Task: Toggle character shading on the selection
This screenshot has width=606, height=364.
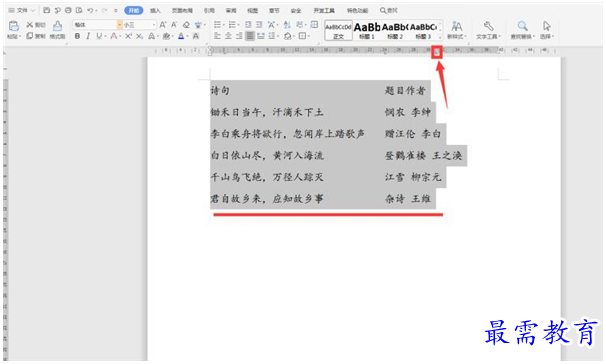Action: [196, 36]
